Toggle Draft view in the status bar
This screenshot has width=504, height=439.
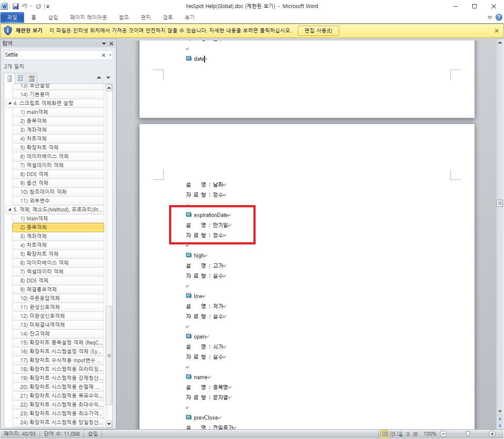pos(415,434)
